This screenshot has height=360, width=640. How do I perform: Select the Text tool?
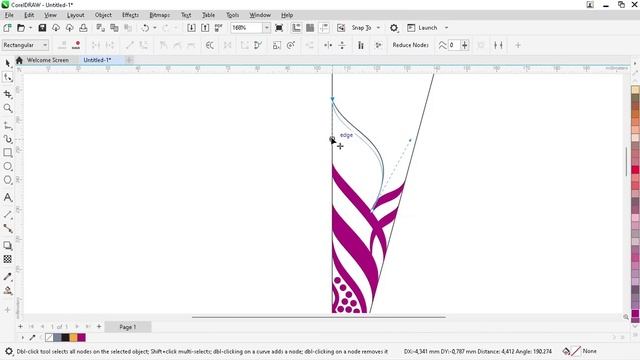8,198
